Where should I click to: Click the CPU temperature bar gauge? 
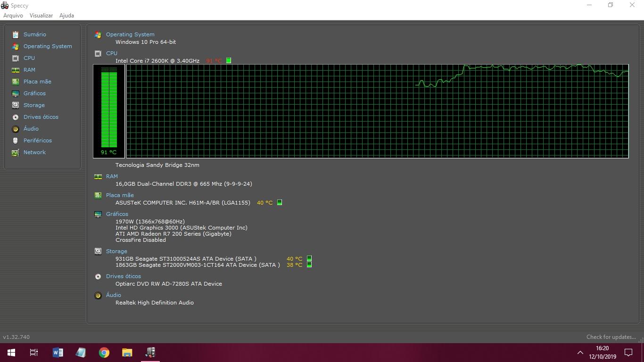pos(109,111)
